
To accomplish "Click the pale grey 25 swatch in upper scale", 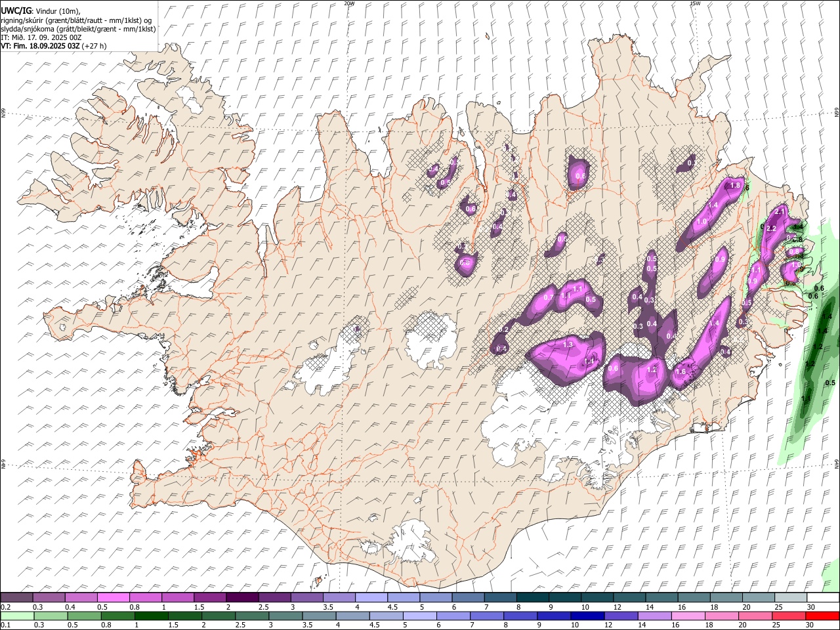I will tap(791, 598).
